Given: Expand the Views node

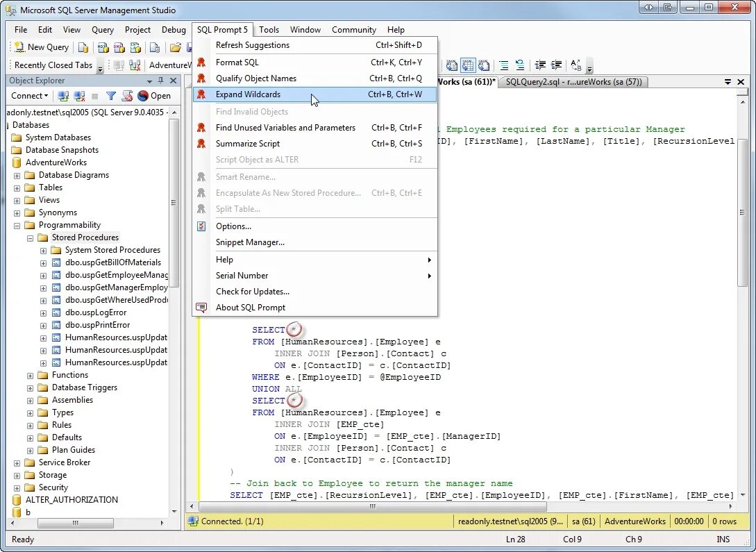Looking at the screenshot, I should (x=17, y=201).
